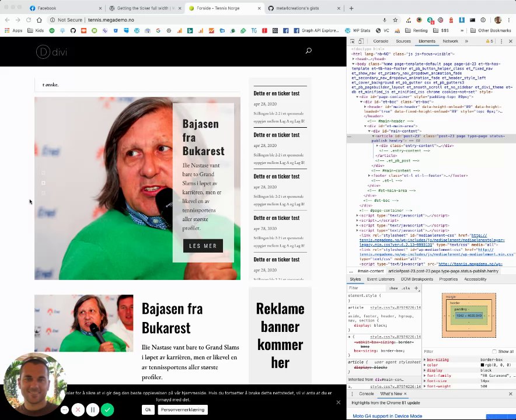This screenshot has height=420, width=516.
Task: Switch to the DevTools Sources tab
Action: [x=403, y=41]
